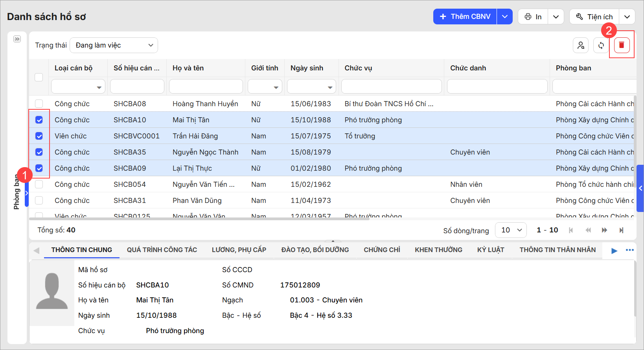Click the red trash delete icon
Viewport: 644px width, 350px height.
[x=621, y=45]
